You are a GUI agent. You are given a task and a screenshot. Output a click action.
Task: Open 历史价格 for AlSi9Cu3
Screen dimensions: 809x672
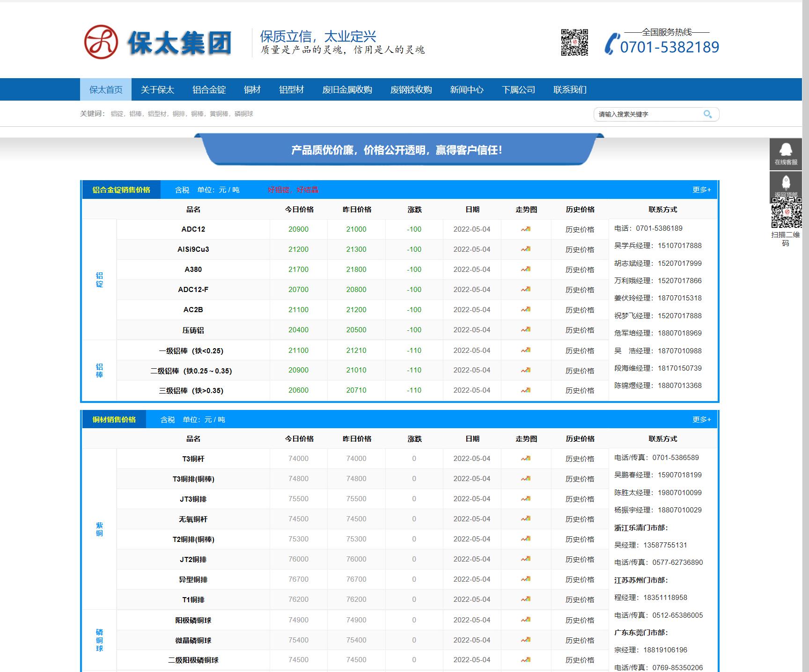coord(581,249)
